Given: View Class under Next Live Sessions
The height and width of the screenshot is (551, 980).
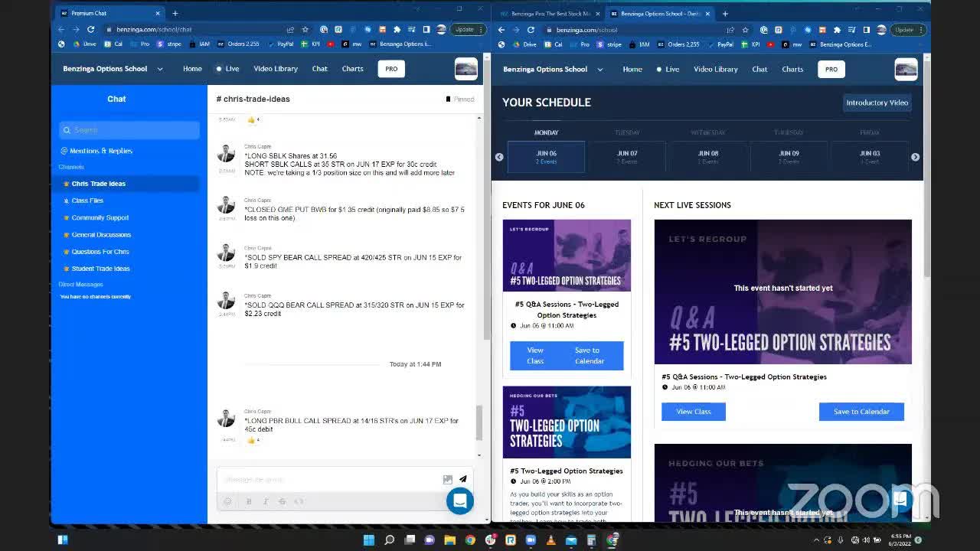Looking at the screenshot, I should click(x=694, y=412).
